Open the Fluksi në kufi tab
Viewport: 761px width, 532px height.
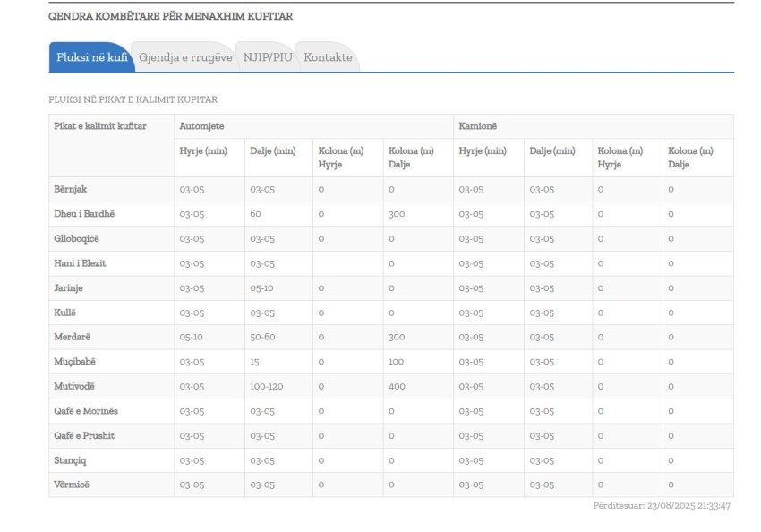(x=90, y=57)
